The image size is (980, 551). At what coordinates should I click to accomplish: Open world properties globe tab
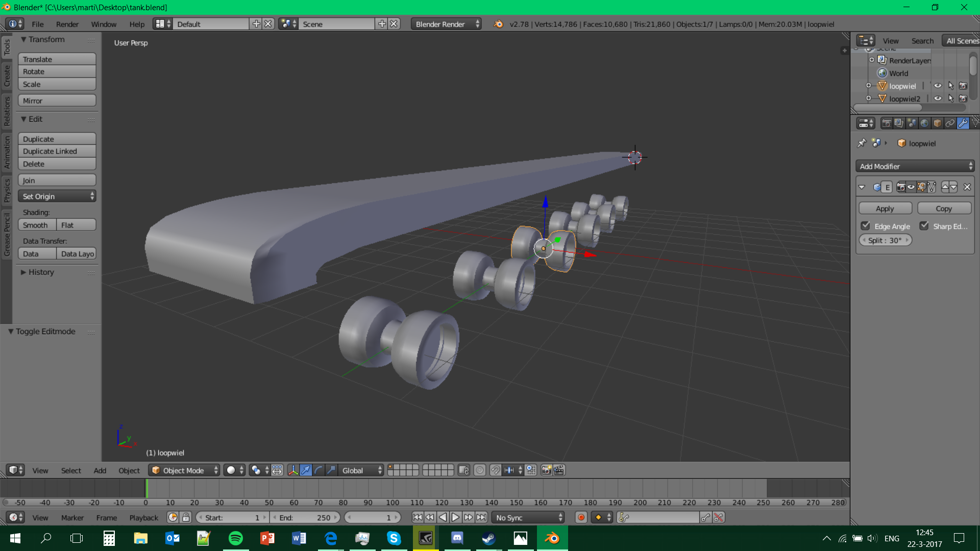point(924,123)
